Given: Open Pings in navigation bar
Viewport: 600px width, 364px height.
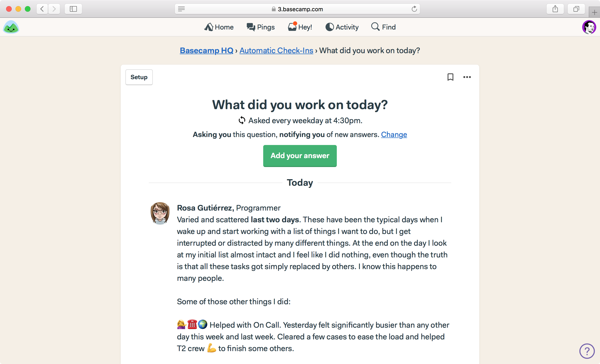Looking at the screenshot, I should 261,27.
